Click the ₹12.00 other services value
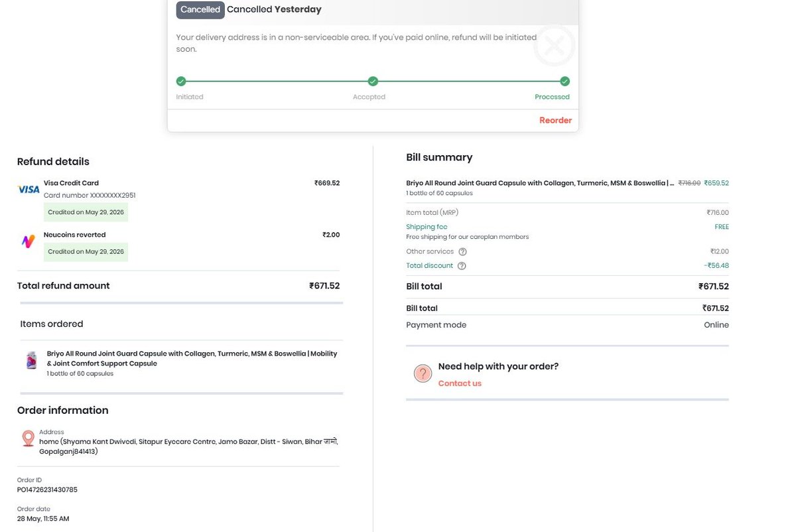The height and width of the screenshot is (532, 796). (719, 252)
